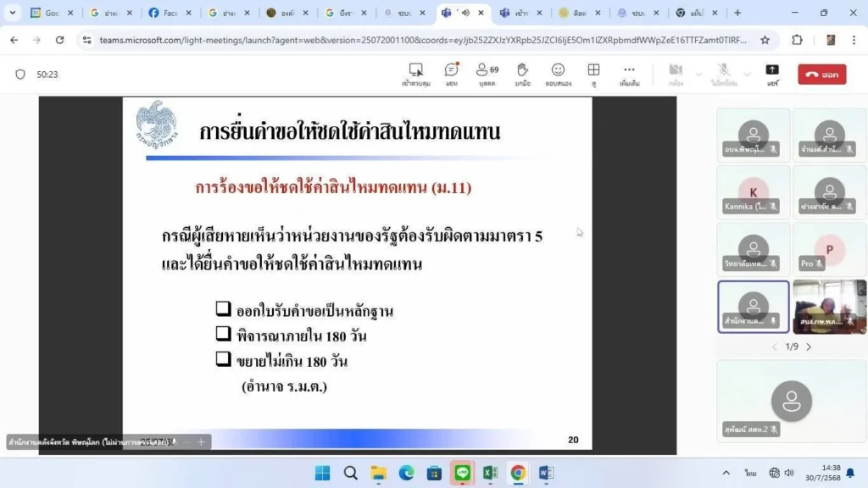Go forward in the browser
The width and height of the screenshot is (868, 488).
click(36, 40)
